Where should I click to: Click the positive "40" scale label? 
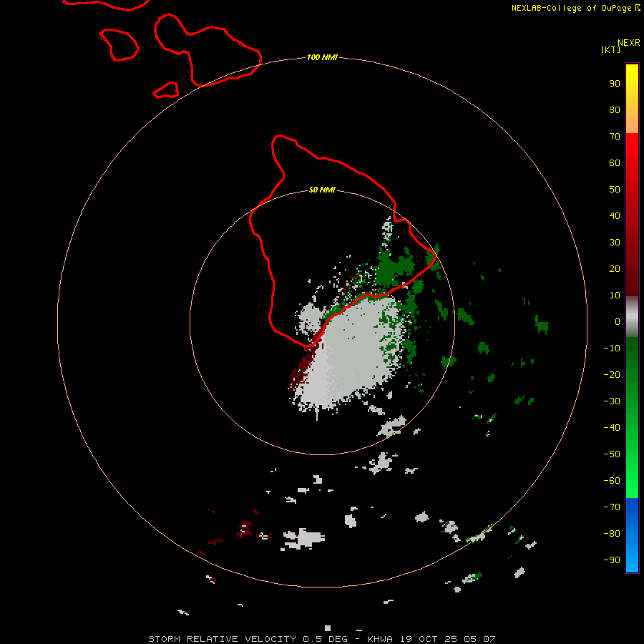pyautogui.click(x=615, y=215)
